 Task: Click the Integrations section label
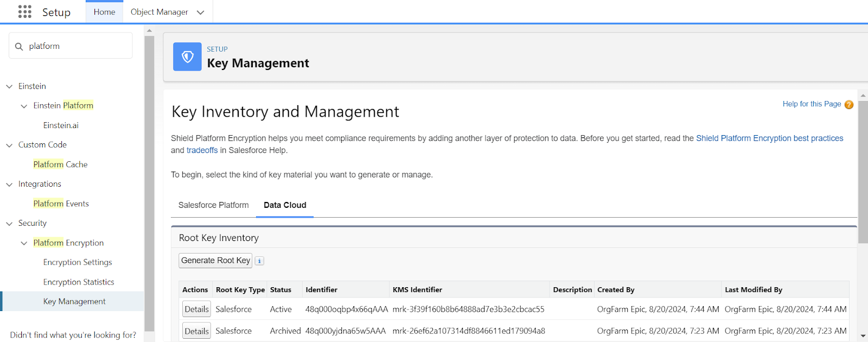[x=40, y=184]
